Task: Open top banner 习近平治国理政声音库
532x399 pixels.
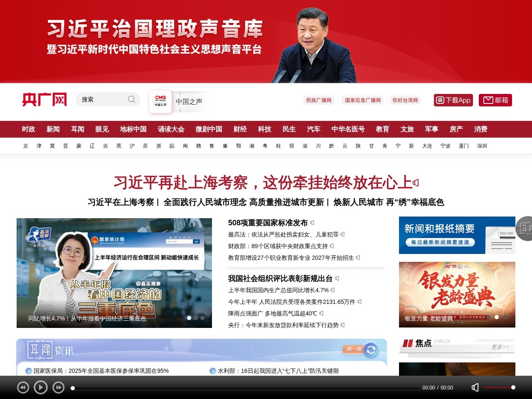Action: (x=266, y=42)
